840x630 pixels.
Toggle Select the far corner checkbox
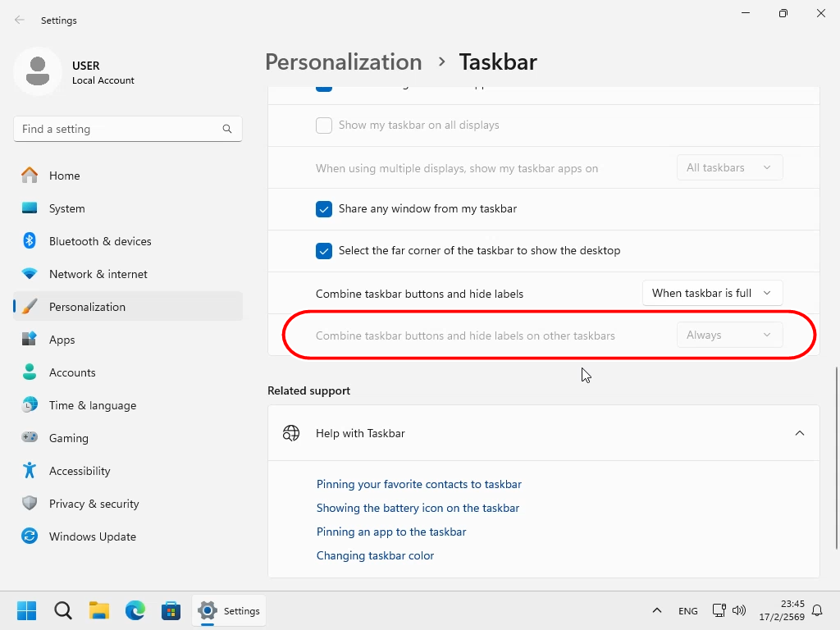click(x=324, y=251)
